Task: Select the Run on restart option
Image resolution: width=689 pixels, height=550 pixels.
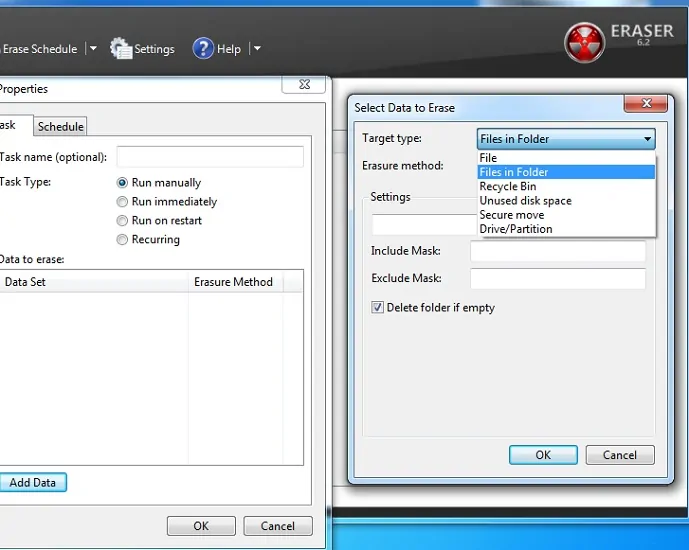Action: 122,221
